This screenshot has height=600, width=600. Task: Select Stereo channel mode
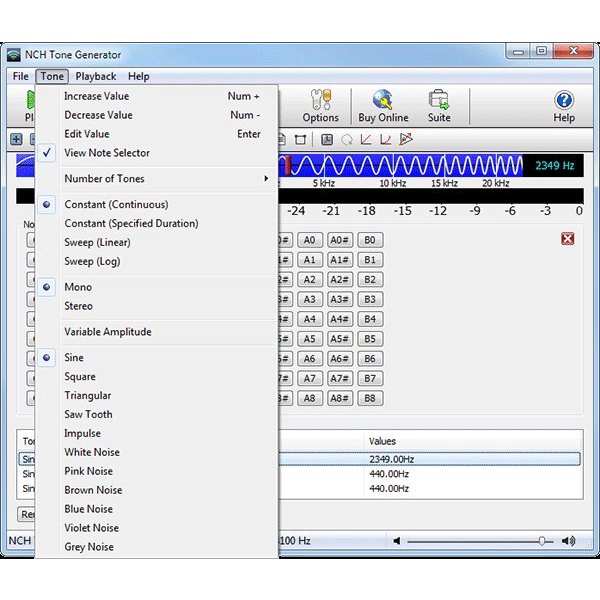pyautogui.click(x=78, y=306)
